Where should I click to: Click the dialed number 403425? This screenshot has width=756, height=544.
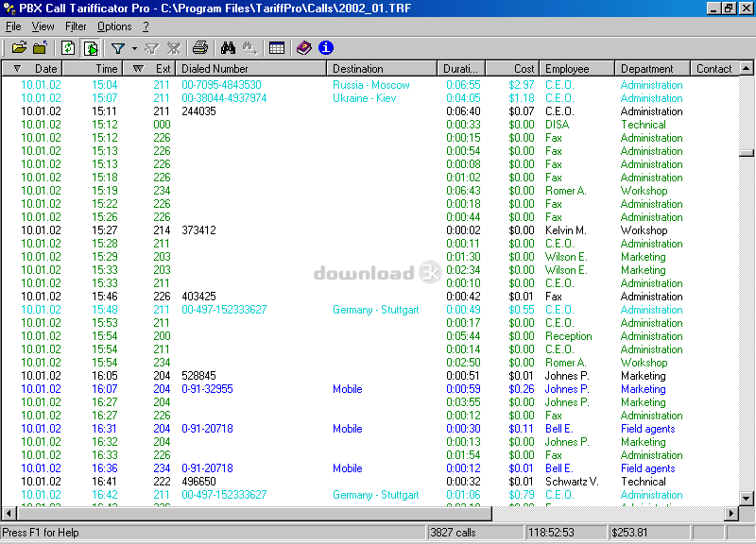point(198,297)
